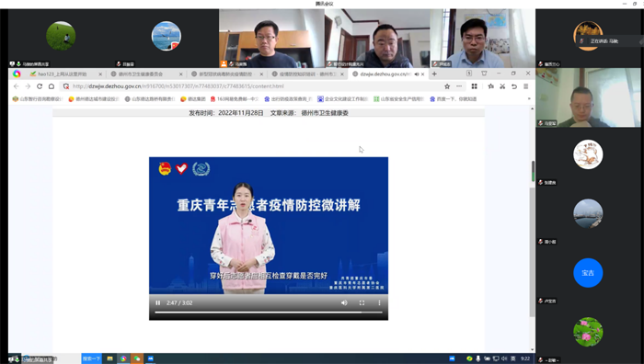Click the video progress bar
644x364 pixels.
click(x=269, y=313)
